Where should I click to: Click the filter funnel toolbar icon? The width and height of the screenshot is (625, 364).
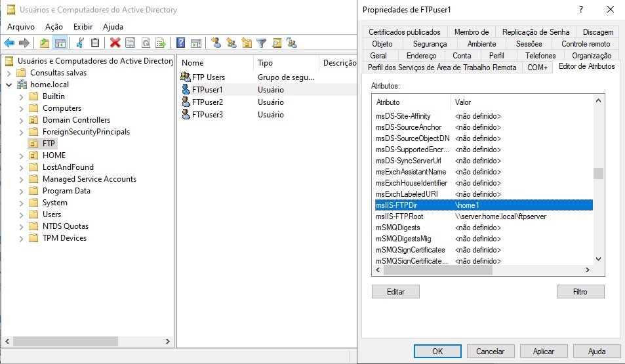coord(262,43)
